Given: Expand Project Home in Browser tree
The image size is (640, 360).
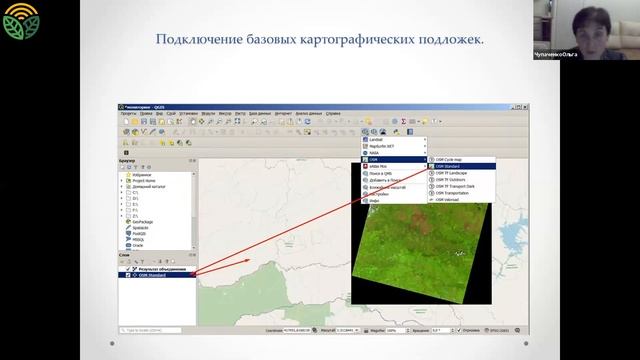Looking at the screenshot, I should pos(122,180).
